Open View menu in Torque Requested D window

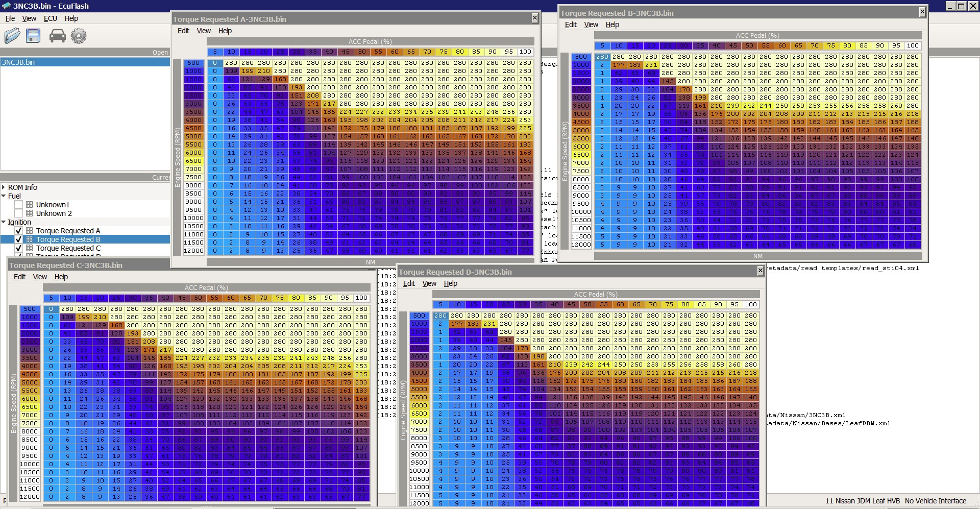429,283
